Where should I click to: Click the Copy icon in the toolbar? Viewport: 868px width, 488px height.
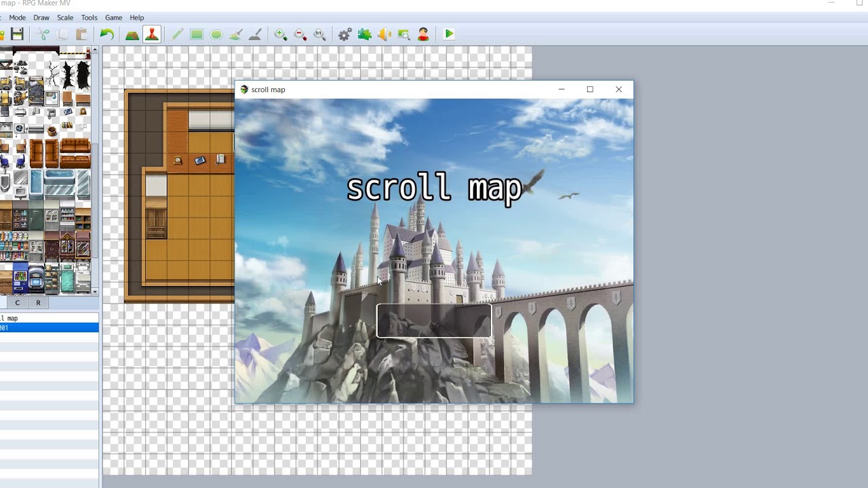(62, 34)
